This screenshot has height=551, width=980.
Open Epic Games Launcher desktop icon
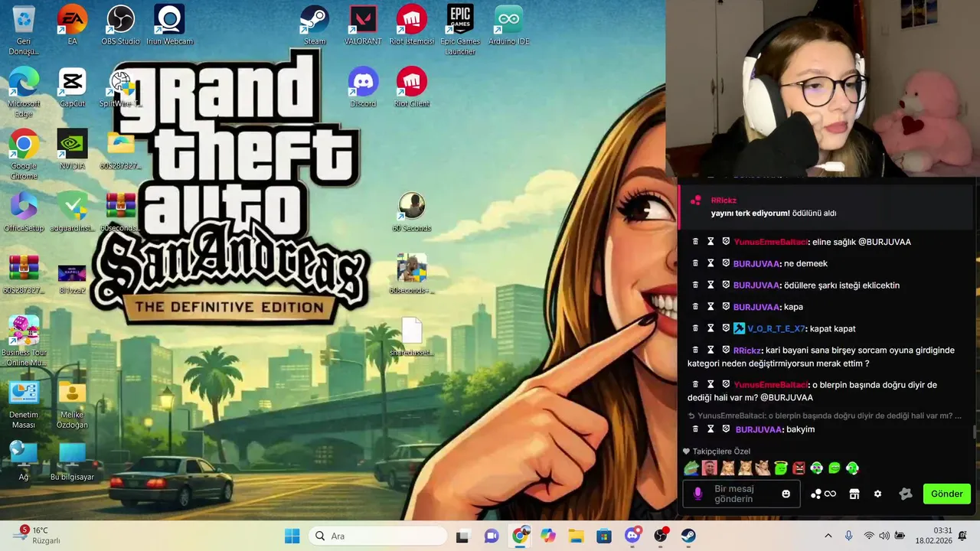[x=460, y=30]
